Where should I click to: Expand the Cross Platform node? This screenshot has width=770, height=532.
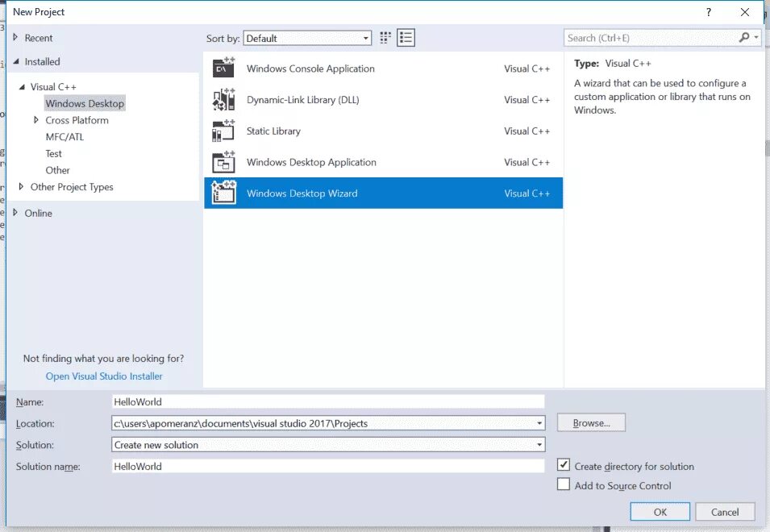pyautogui.click(x=35, y=120)
